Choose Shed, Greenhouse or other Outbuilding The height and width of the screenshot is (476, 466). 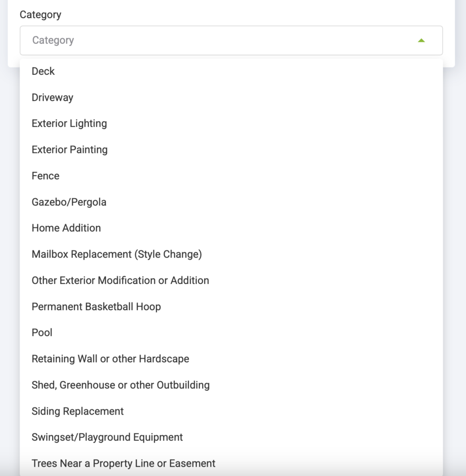point(231,385)
